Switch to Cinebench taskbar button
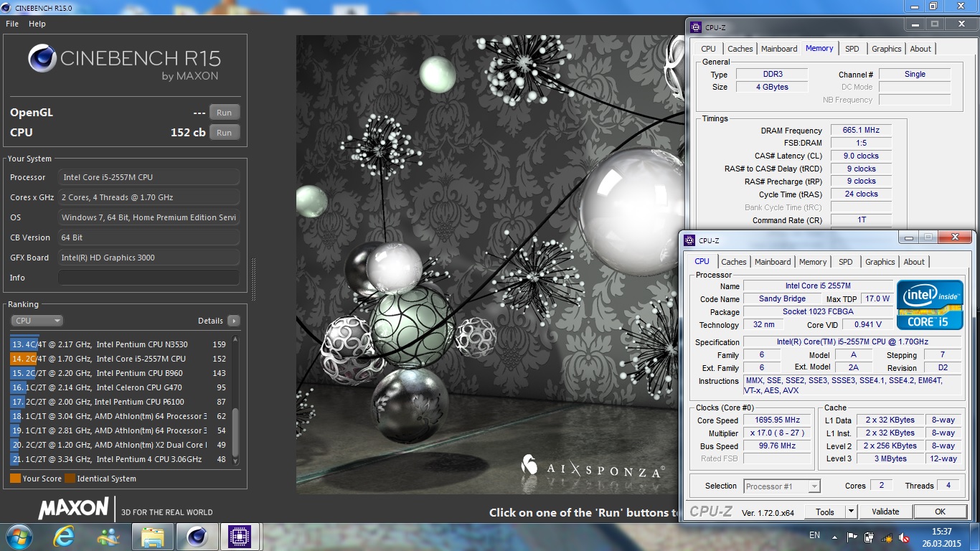Image resolution: width=980 pixels, height=551 pixels. (197, 537)
